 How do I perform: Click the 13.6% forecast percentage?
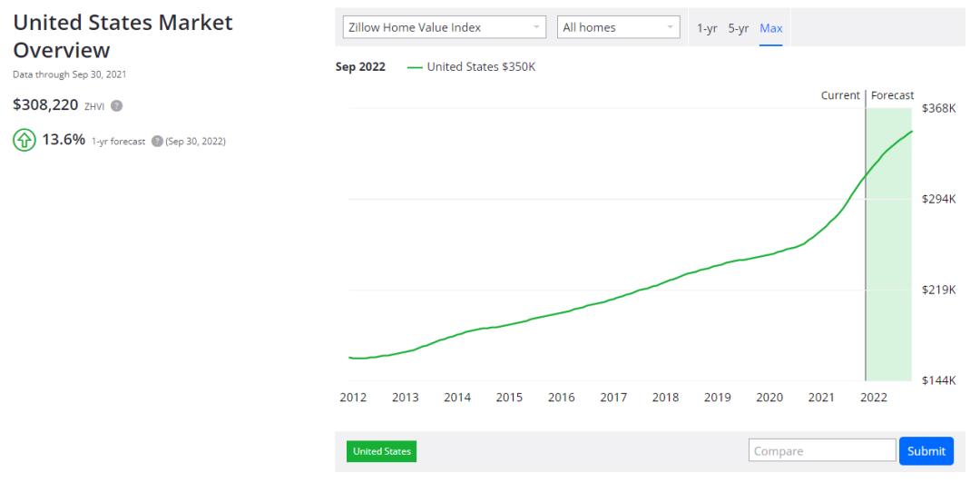point(64,141)
